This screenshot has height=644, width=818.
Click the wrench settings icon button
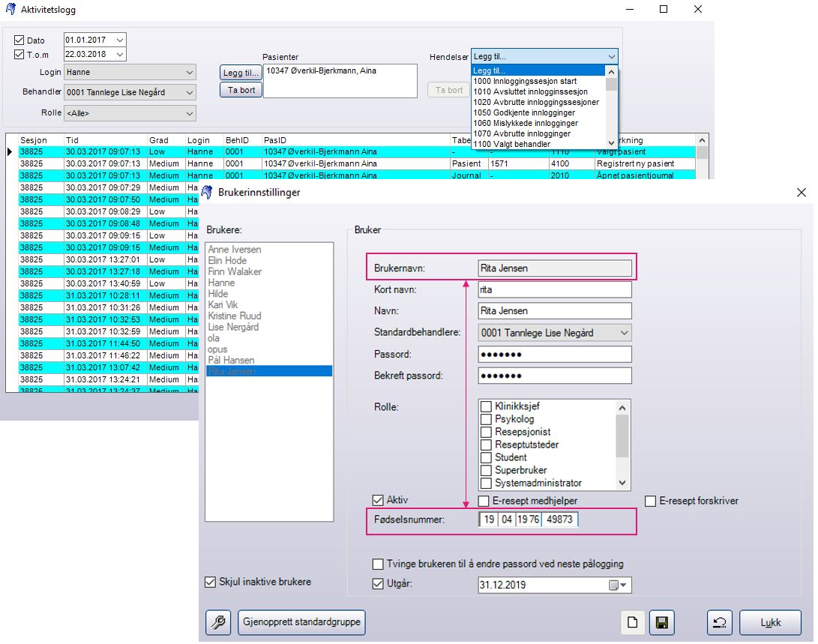pos(218,622)
